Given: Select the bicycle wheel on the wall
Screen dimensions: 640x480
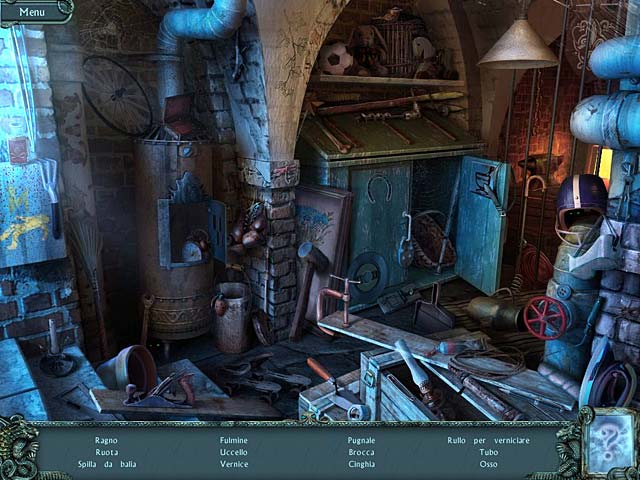Looking at the screenshot, I should pos(118,94).
